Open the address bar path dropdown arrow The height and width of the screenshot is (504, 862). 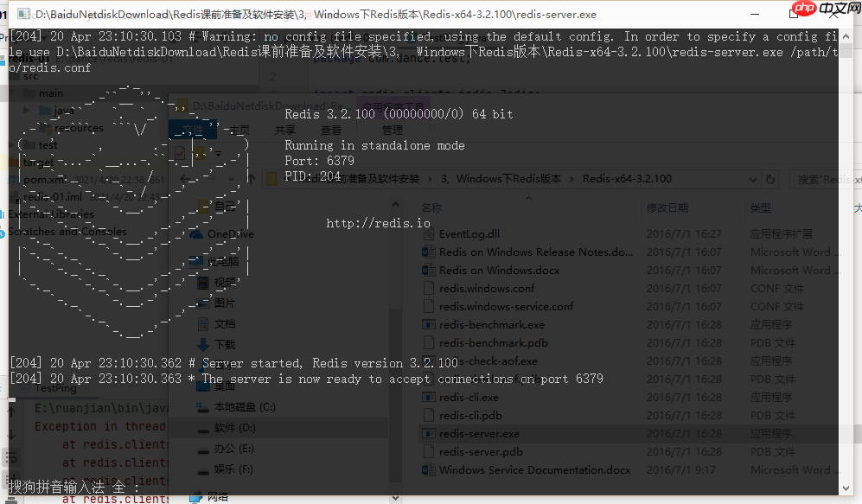[753, 179]
